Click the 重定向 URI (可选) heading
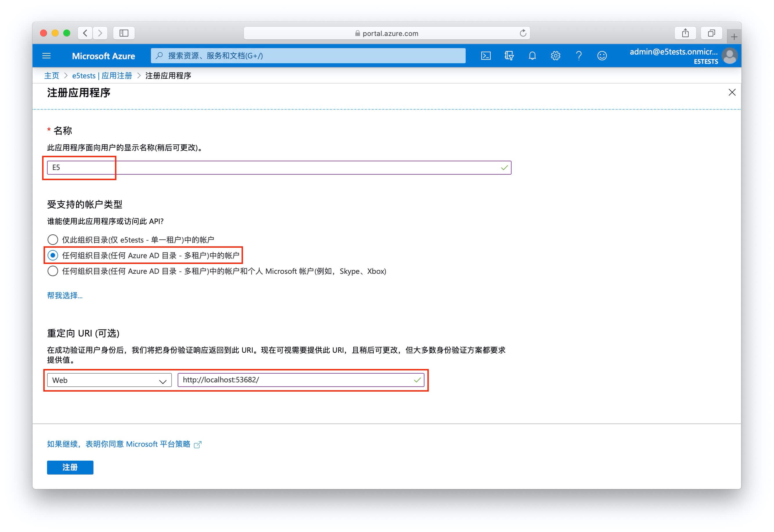 click(83, 333)
